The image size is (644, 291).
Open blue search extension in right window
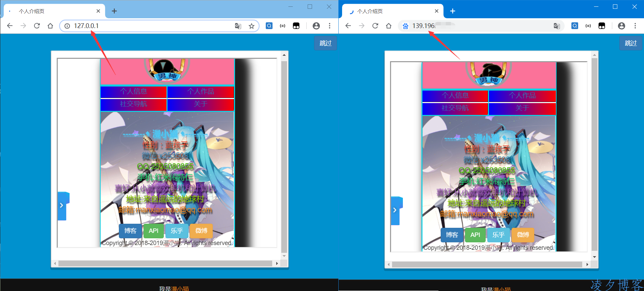(575, 26)
